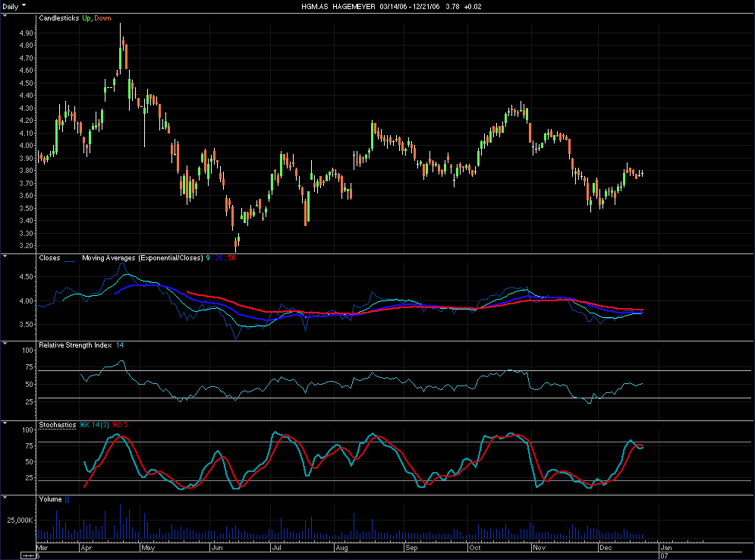This screenshot has width=755, height=560.
Task: Click the Relative Strength Index panel arrow
Action: pos(6,344)
